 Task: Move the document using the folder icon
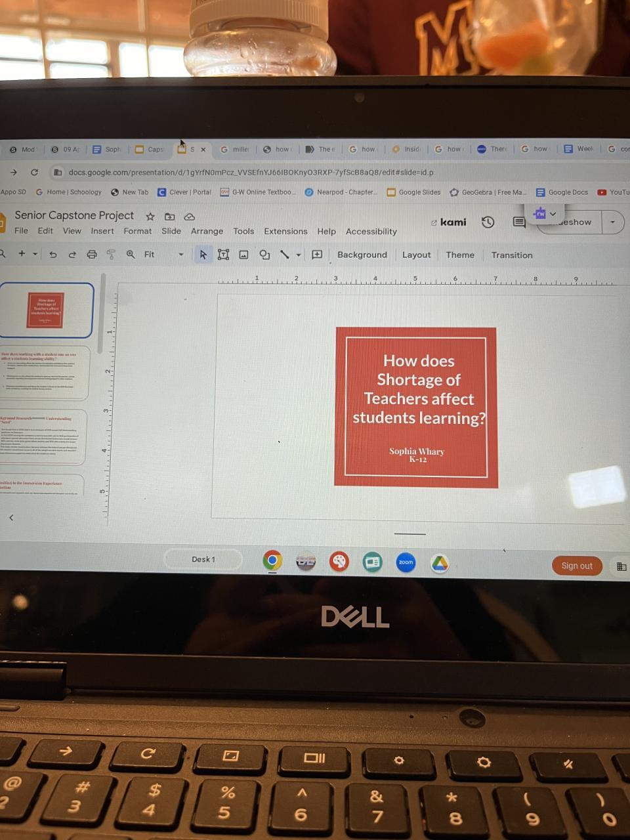169,217
